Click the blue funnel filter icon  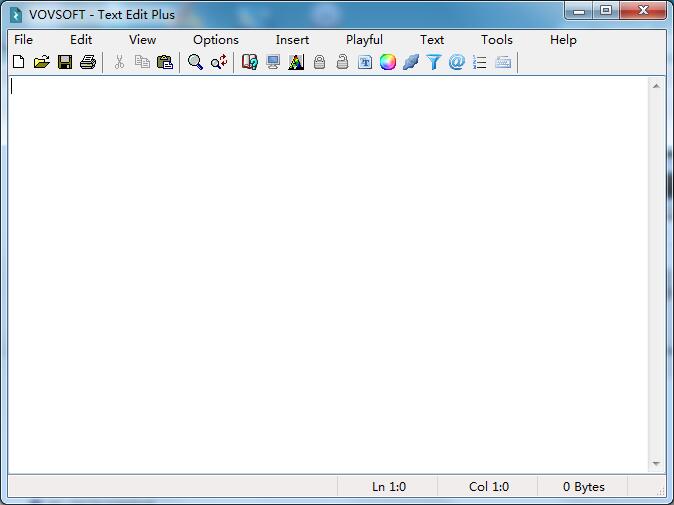point(434,62)
